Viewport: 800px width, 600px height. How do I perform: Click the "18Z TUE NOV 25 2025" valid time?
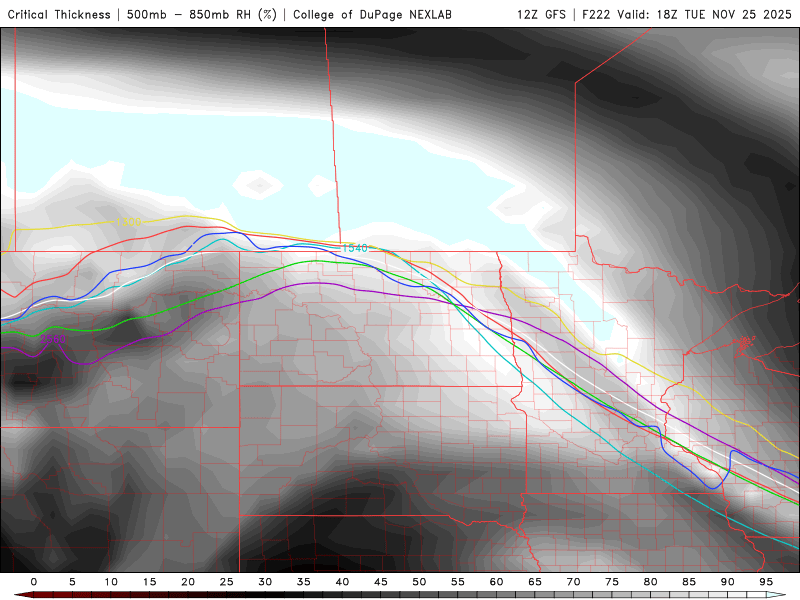point(724,15)
